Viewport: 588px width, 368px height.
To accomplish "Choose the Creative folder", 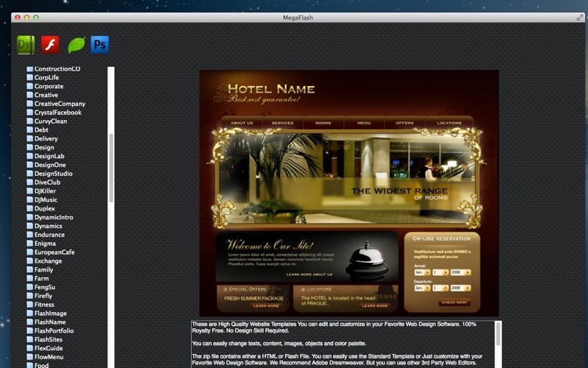I will pos(43,95).
